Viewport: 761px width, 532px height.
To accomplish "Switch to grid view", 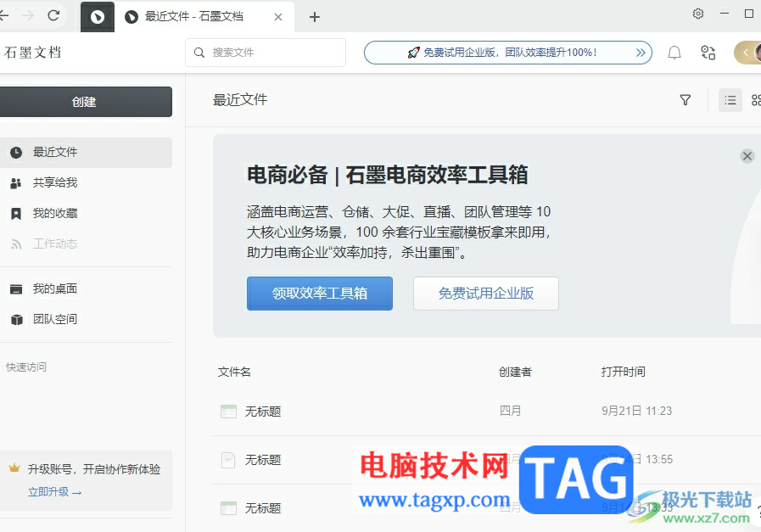I will pos(756,100).
